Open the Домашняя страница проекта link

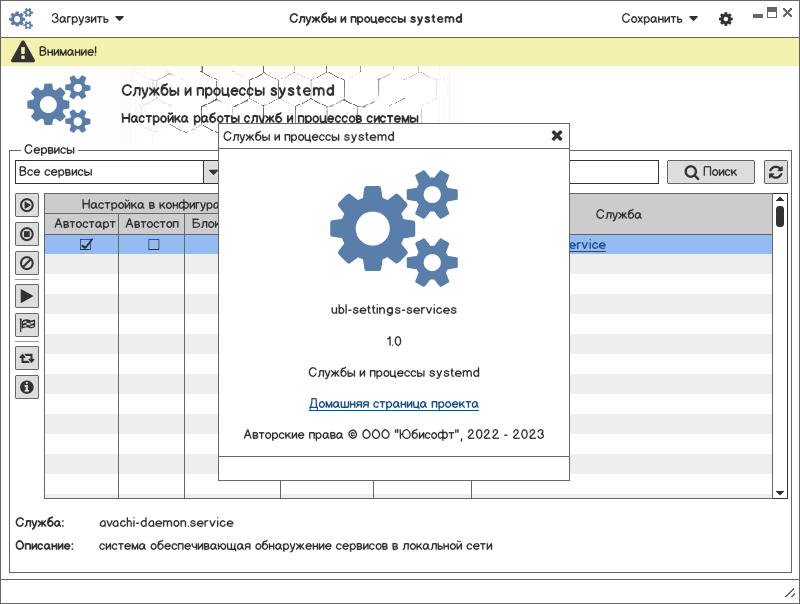[393, 404]
